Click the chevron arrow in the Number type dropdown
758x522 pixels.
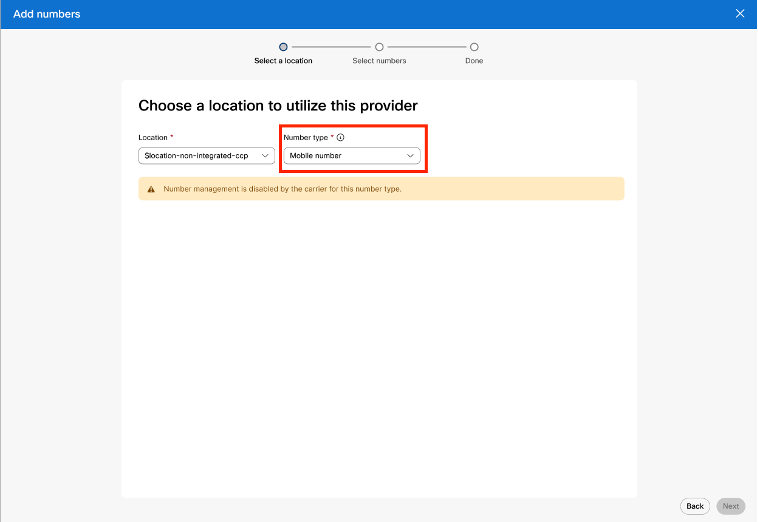coord(410,156)
